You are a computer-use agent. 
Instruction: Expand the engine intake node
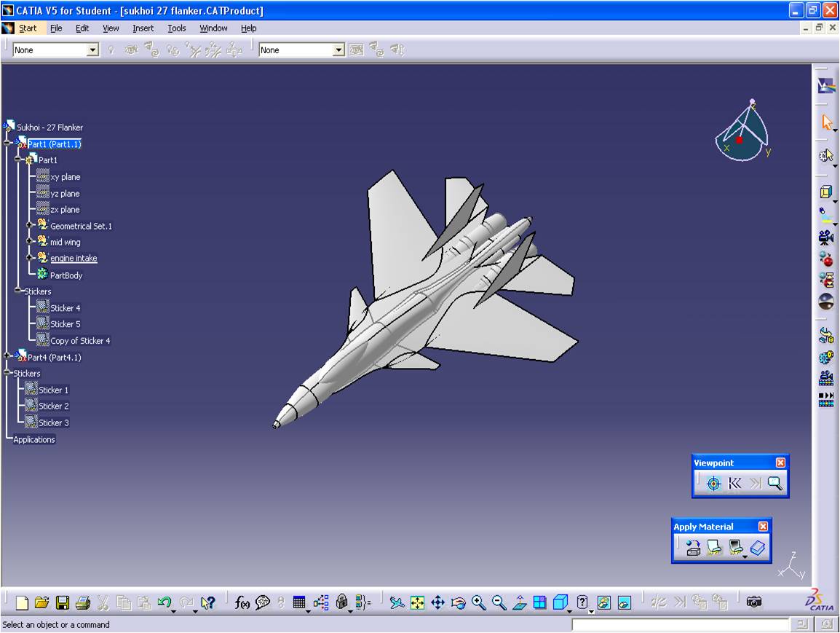point(30,257)
